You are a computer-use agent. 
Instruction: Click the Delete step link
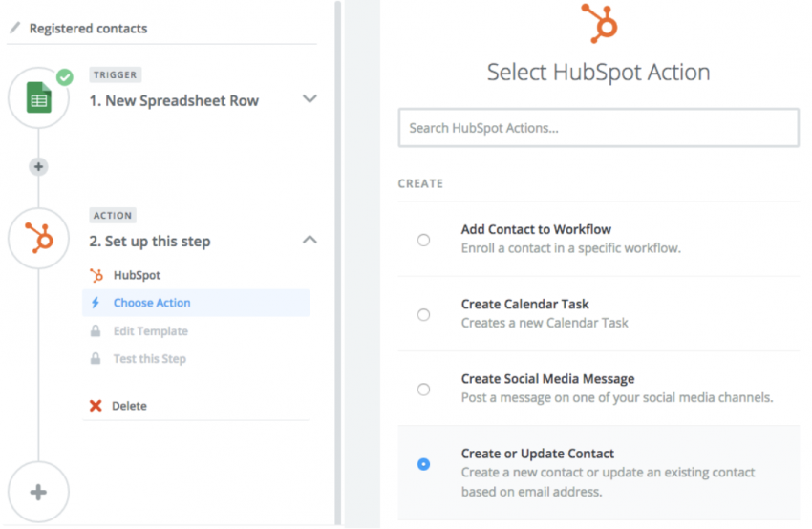[130, 406]
